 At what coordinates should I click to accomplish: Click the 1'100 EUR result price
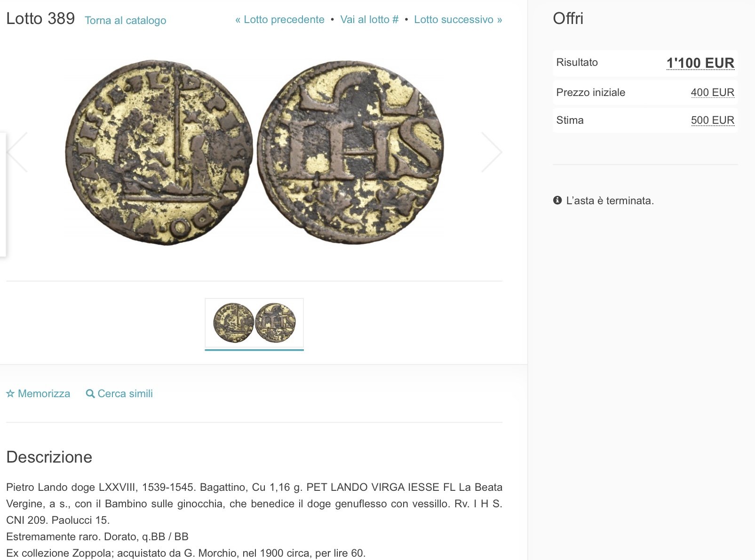[x=700, y=63]
